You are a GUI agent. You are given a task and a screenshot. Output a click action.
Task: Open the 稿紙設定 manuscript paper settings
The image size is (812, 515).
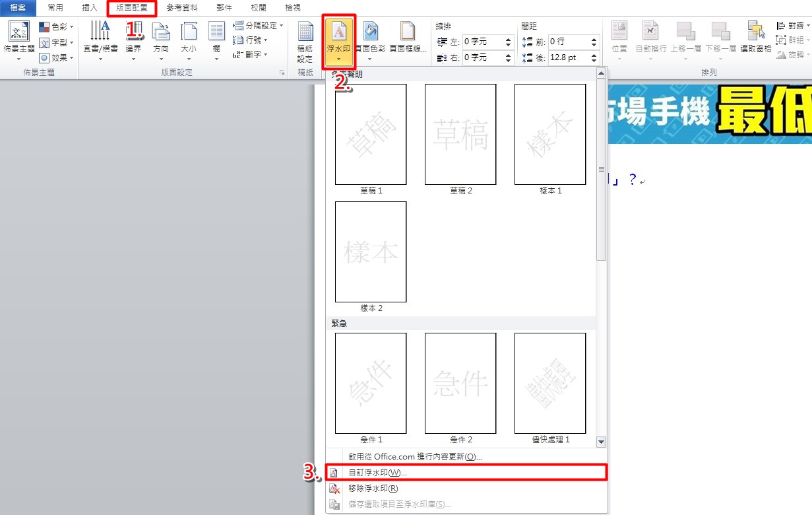[305, 42]
